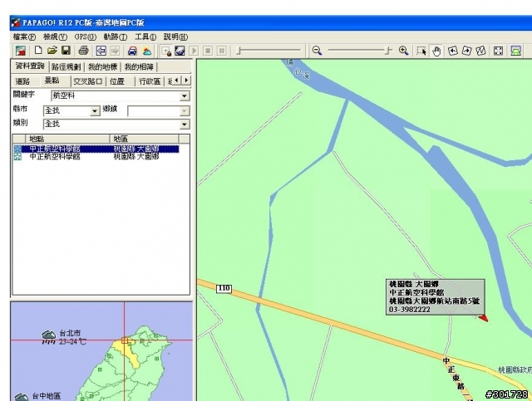This screenshot has height=401, width=532.
Task: Click the simulation map image icon
Action: click(x=180, y=51)
